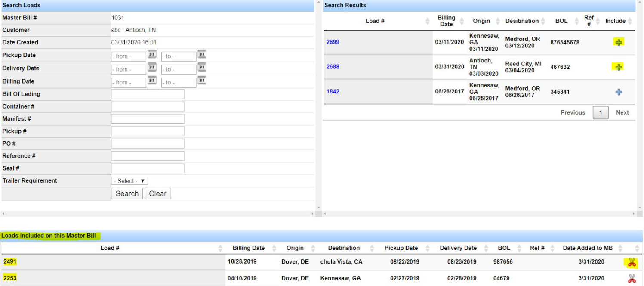The image size is (644, 286).
Task: Open the Trailer Requirement select dropdown
Action: point(129,181)
